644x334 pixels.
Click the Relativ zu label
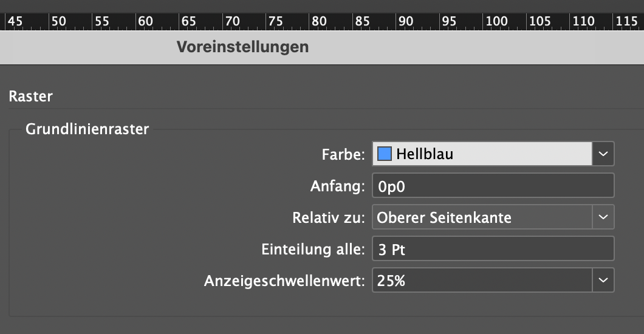click(329, 217)
